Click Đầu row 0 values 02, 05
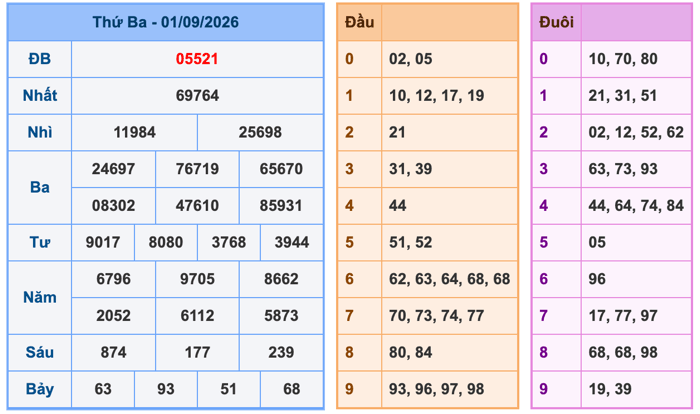The width and height of the screenshot is (700, 414). click(411, 59)
